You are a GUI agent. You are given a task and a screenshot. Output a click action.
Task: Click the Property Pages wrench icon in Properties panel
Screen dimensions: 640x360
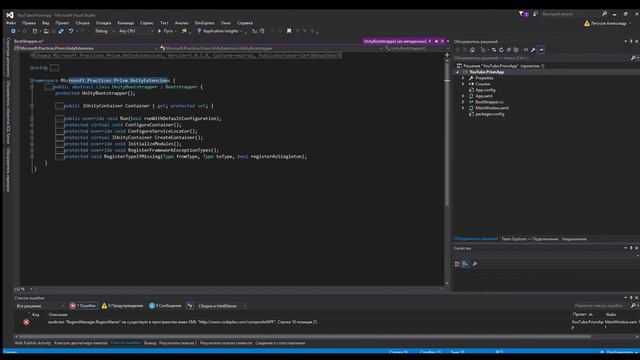475,264
